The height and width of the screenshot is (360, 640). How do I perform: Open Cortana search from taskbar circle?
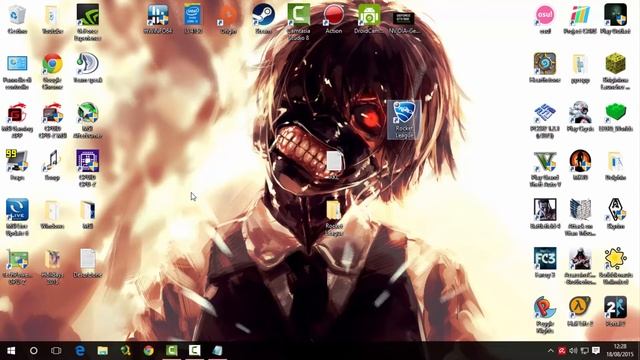pyautogui.click(x=34, y=351)
